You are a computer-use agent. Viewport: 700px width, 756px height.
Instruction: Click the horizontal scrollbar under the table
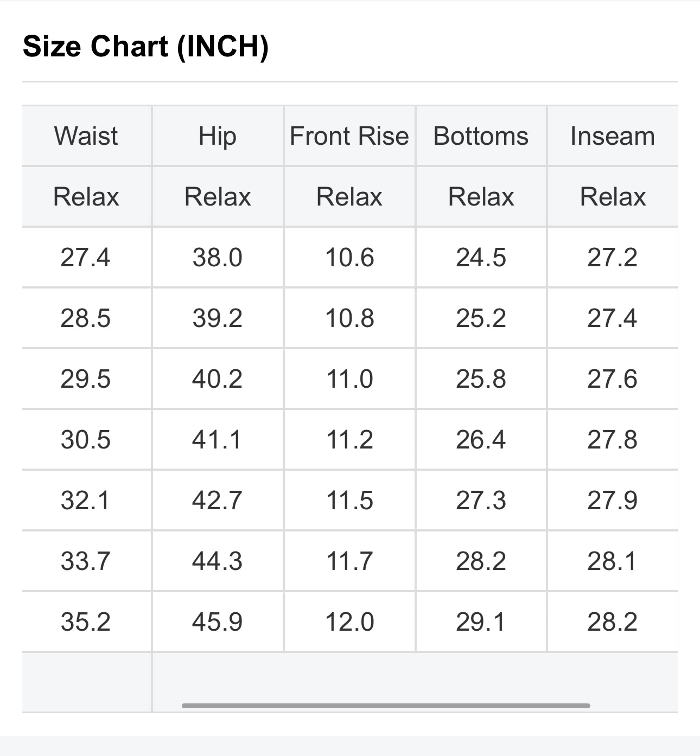[385, 706]
